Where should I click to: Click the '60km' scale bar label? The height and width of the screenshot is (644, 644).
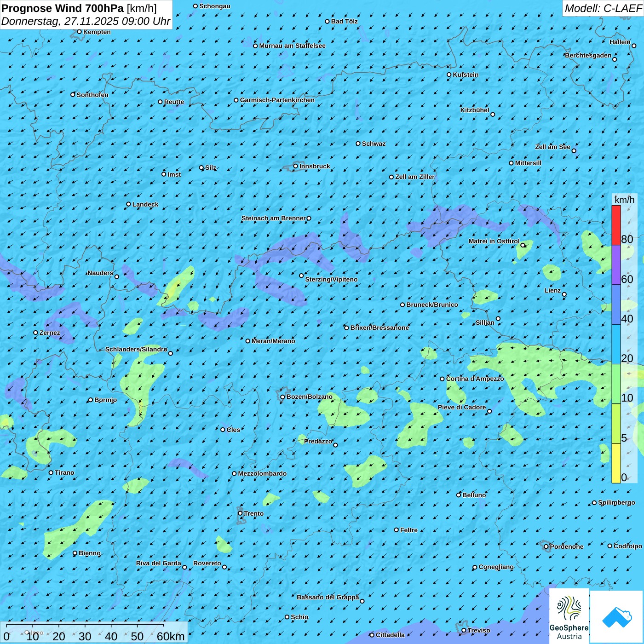click(x=171, y=637)
